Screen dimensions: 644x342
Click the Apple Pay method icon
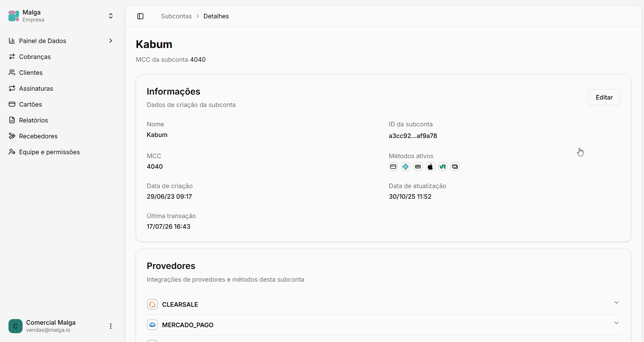tap(430, 167)
